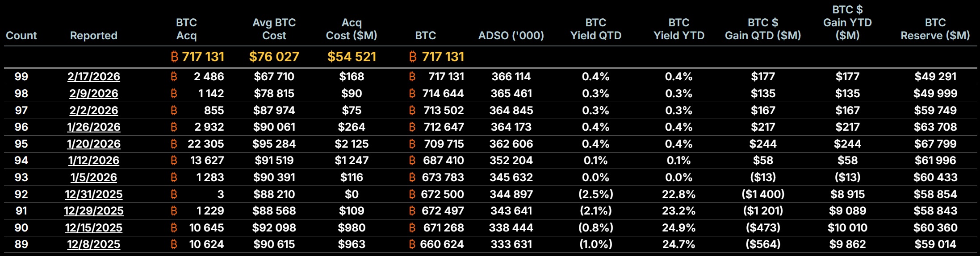Image resolution: width=980 pixels, height=256 pixels.
Task: Click the bitcoin symbol in the 12/31/2025 acquisition cell
Action: (174, 194)
